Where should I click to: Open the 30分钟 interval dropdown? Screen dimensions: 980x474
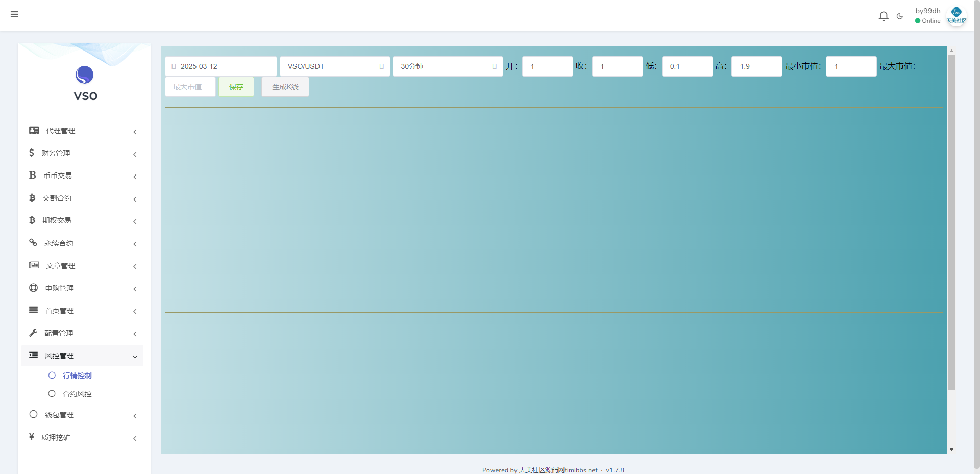point(448,66)
